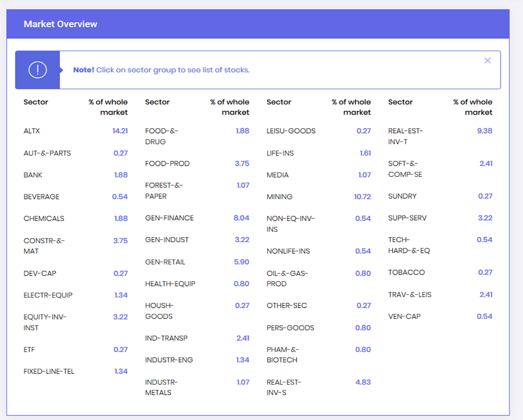
Task: Click the 14.21 percentage for ALTX
Action: coord(120,131)
